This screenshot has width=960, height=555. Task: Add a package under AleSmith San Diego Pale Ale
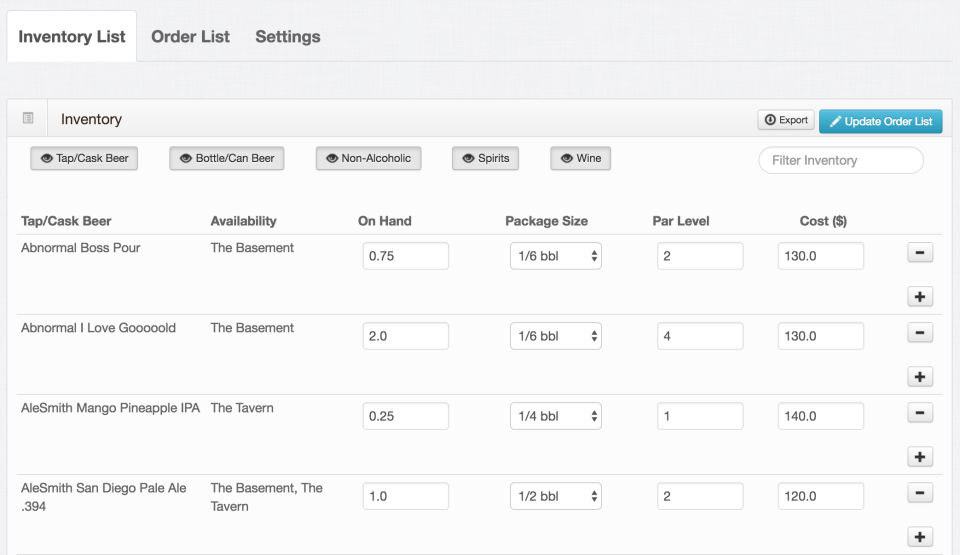pos(920,537)
